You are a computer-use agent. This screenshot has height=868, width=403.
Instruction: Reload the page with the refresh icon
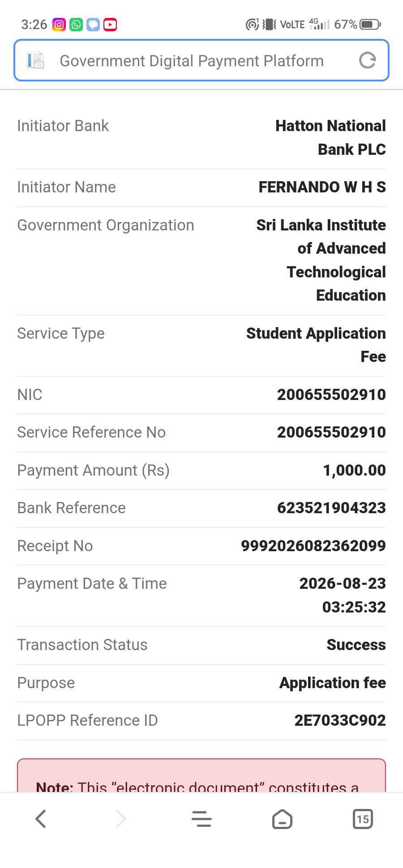click(368, 60)
